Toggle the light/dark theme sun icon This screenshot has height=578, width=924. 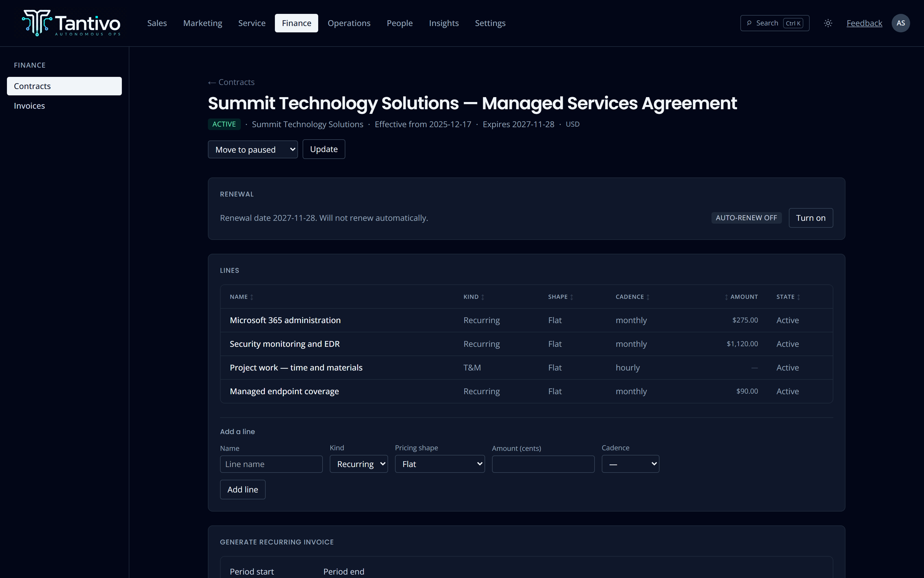[x=828, y=23]
